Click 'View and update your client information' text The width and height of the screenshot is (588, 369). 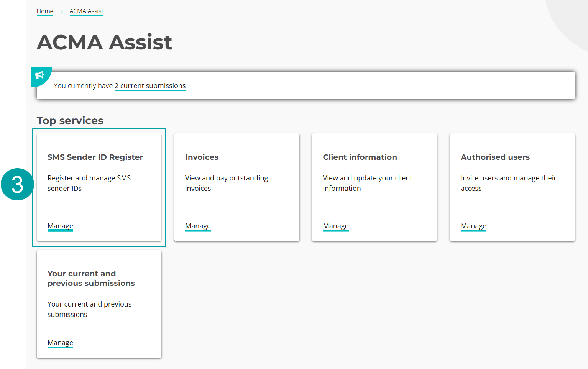point(368,183)
